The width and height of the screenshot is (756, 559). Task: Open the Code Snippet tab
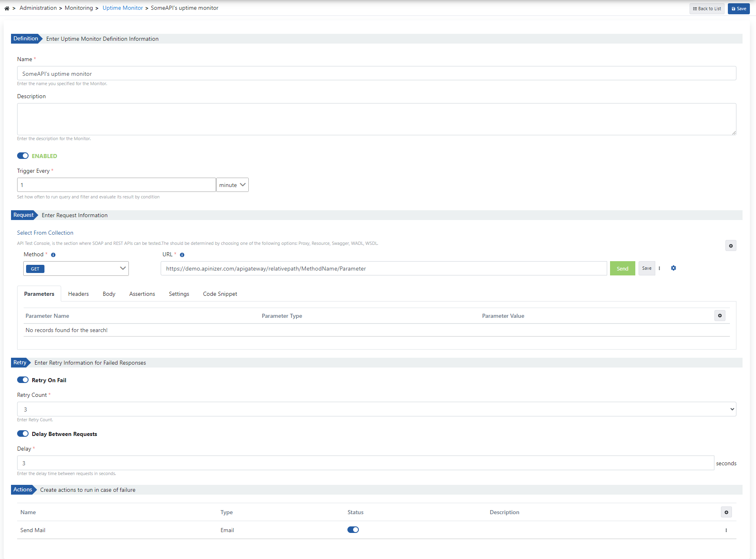pos(220,294)
